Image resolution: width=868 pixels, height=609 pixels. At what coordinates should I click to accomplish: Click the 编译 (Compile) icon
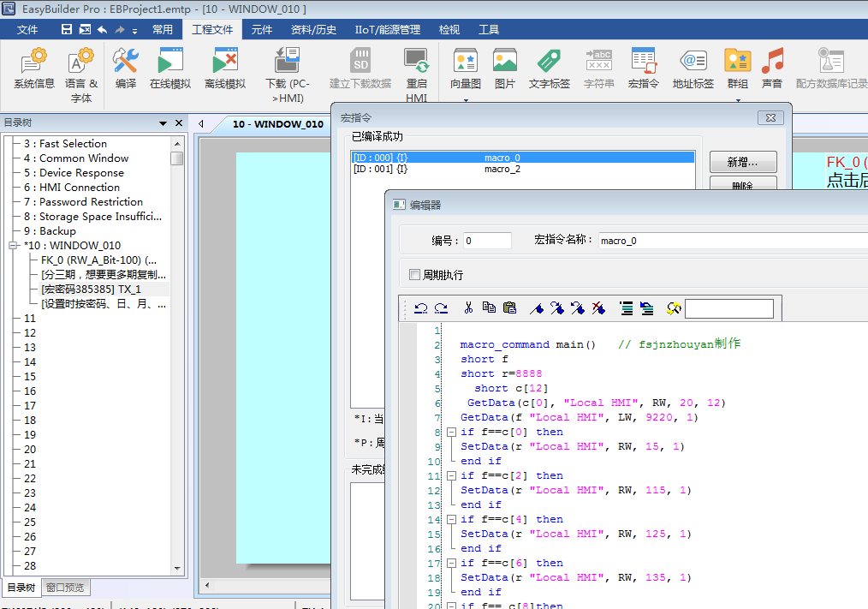[126, 69]
